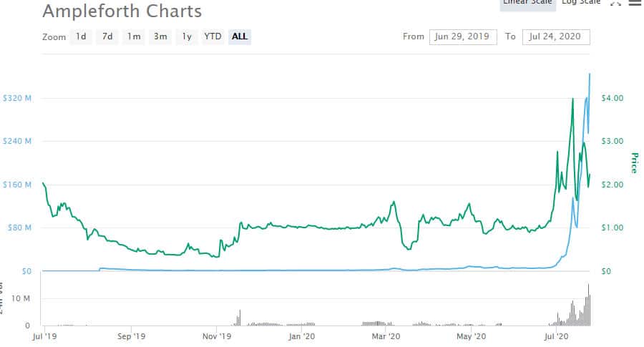Click the fullscreen expand icon

(615, 3)
